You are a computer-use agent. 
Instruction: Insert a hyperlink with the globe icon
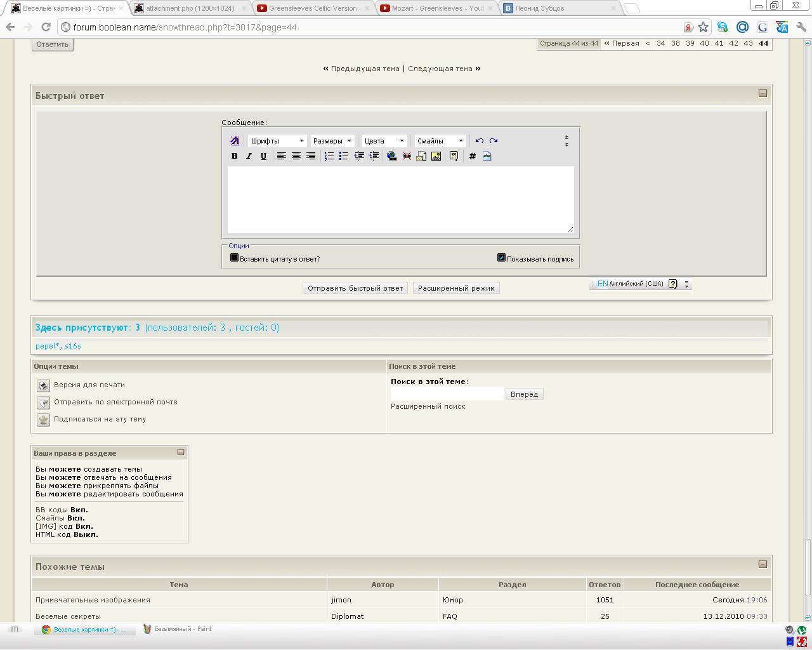(391, 156)
